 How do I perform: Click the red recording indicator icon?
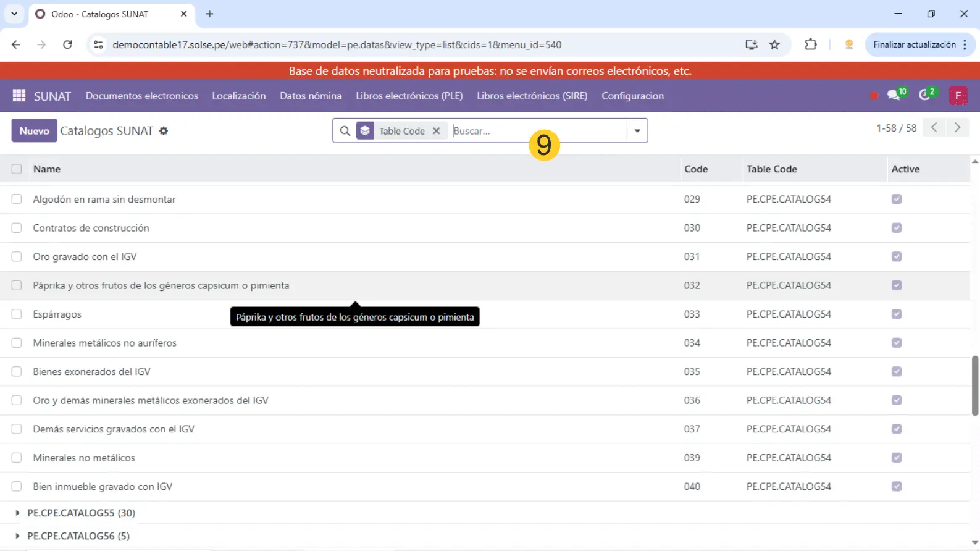pyautogui.click(x=873, y=96)
